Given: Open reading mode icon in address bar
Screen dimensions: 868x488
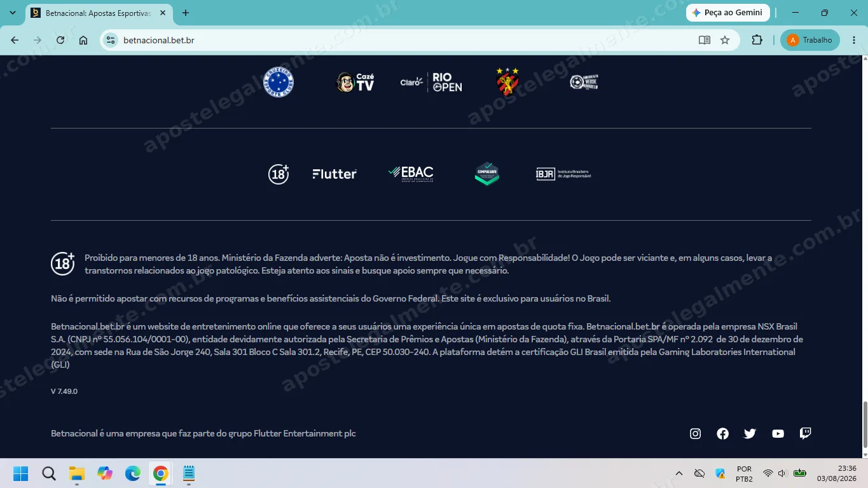Looking at the screenshot, I should click(x=705, y=40).
